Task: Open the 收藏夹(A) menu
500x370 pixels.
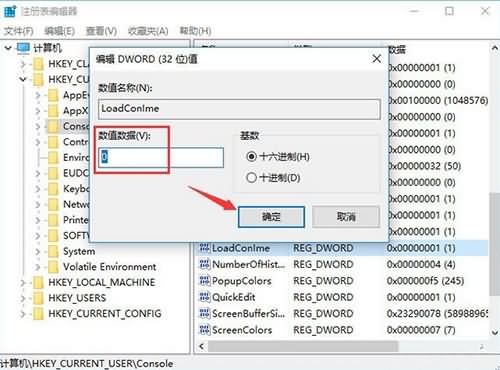Action: pos(148,31)
